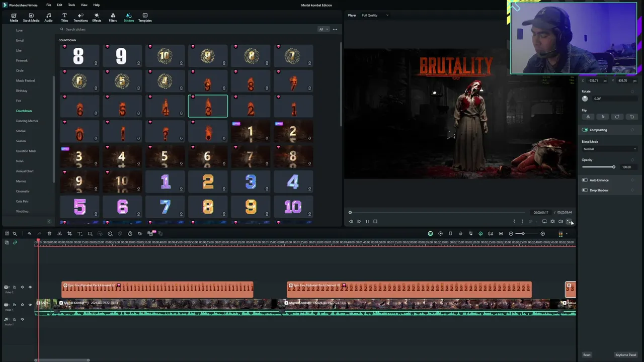The height and width of the screenshot is (362, 644).
Task: Adjust the Opacity slider
Action: (599, 167)
